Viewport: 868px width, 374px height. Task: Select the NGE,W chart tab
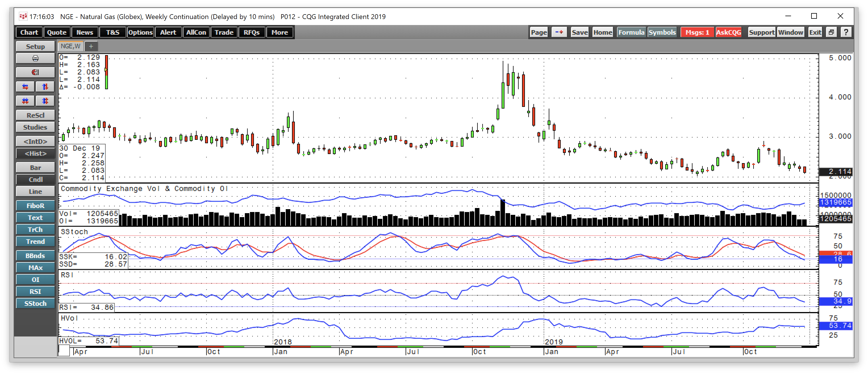pos(70,46)
